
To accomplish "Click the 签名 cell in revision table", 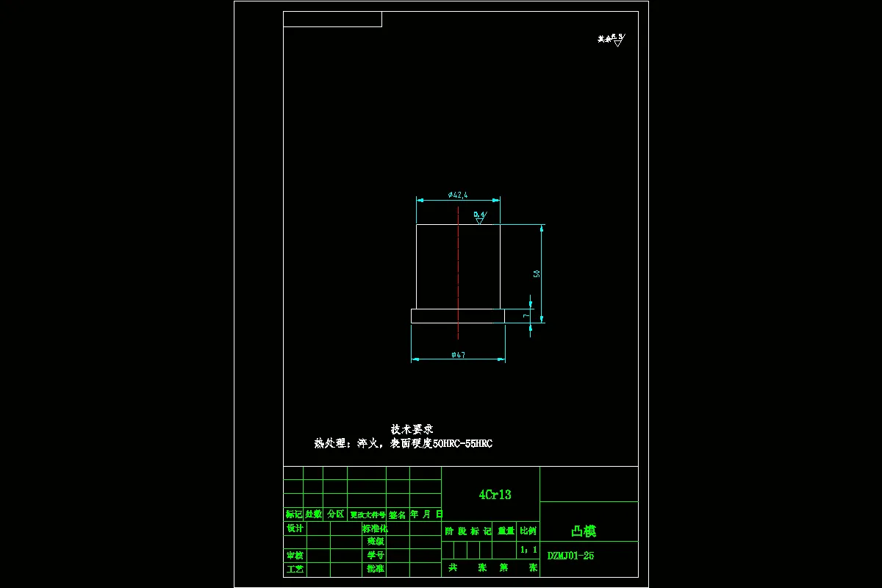I will 398,514.
